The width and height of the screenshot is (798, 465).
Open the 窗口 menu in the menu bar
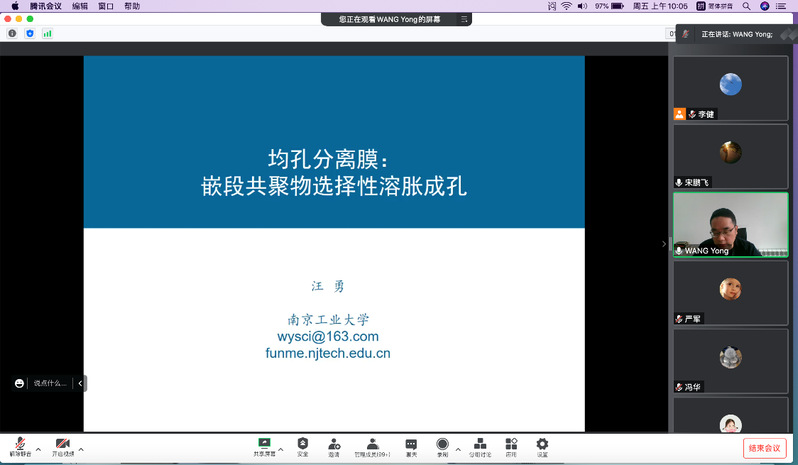click(106, 6)
